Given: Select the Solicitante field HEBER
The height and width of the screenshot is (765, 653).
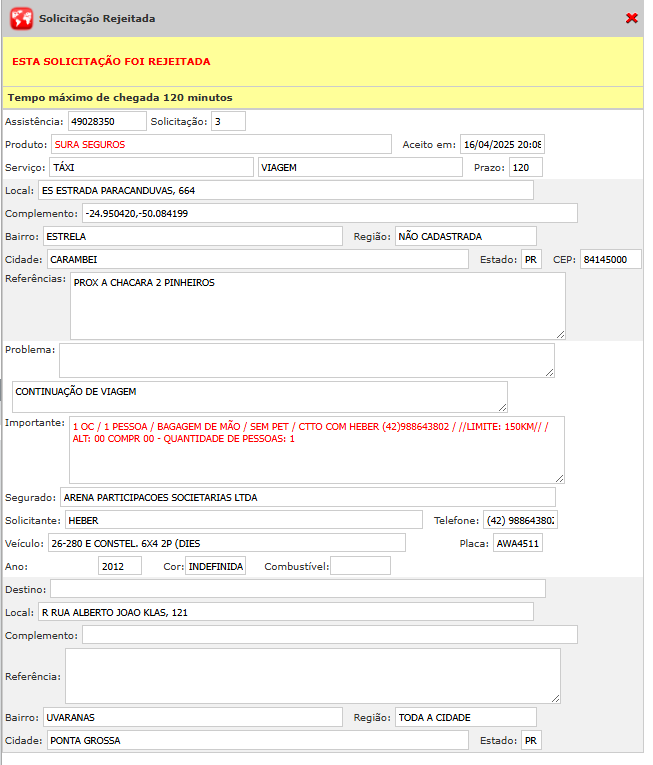Looking at the screenshot, I should (x=244, y=520).
